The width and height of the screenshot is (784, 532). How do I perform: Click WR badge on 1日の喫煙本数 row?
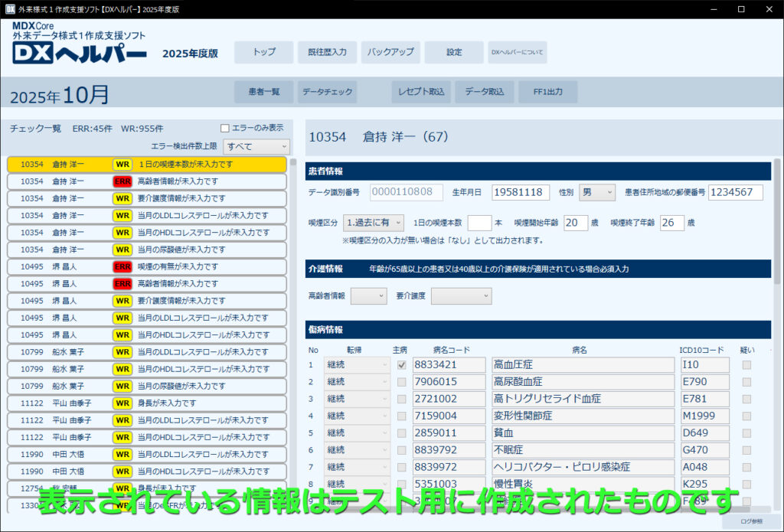(x=122, y=165)
